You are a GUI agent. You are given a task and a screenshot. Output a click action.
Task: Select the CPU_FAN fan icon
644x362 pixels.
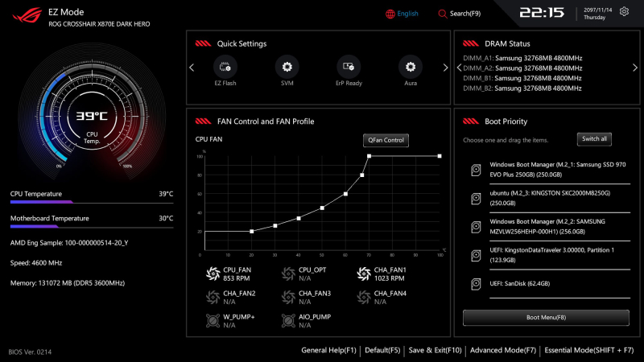(x=213, y=274)
